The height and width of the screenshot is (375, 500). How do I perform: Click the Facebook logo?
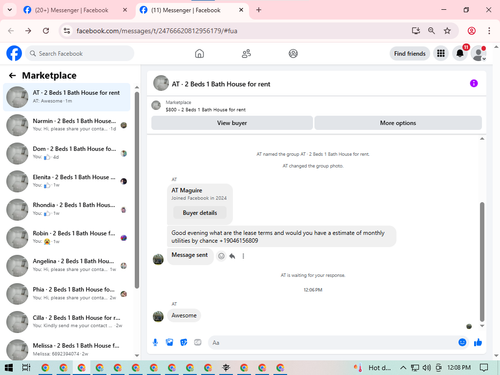tap(14, 53)
